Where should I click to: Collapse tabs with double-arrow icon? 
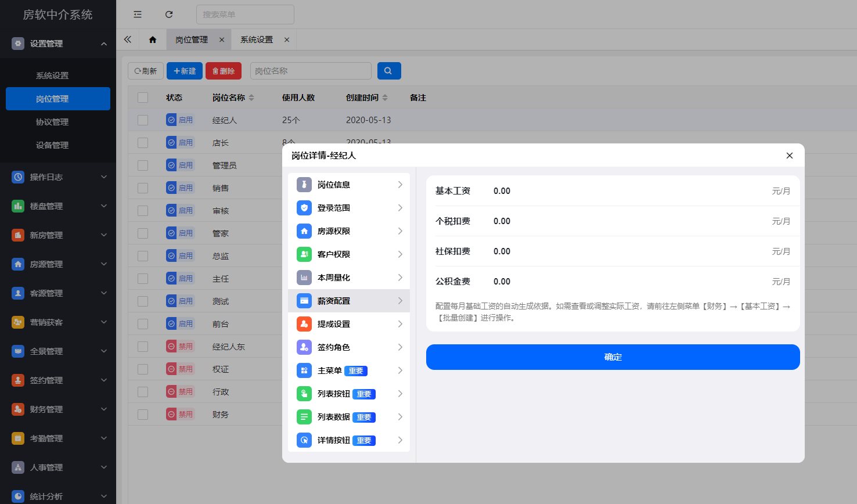coord(128,39)
